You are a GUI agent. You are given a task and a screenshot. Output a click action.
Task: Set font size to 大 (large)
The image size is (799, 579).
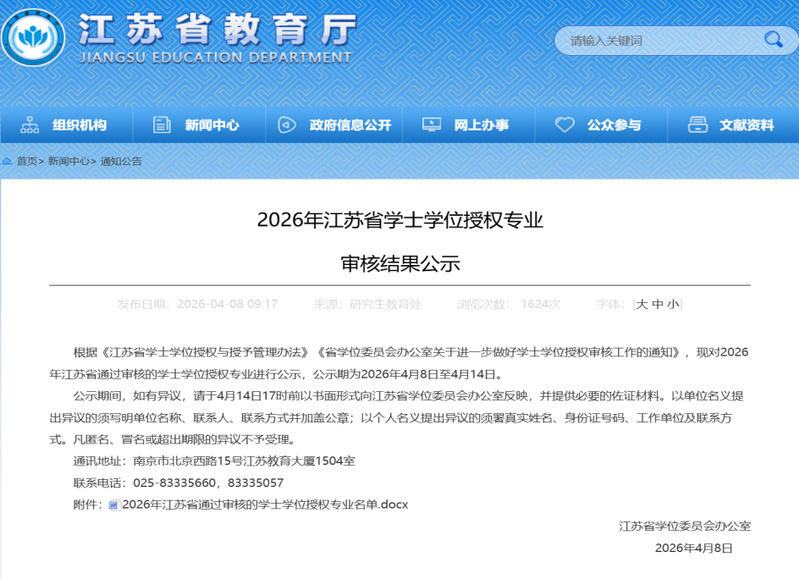pos(642,304)
